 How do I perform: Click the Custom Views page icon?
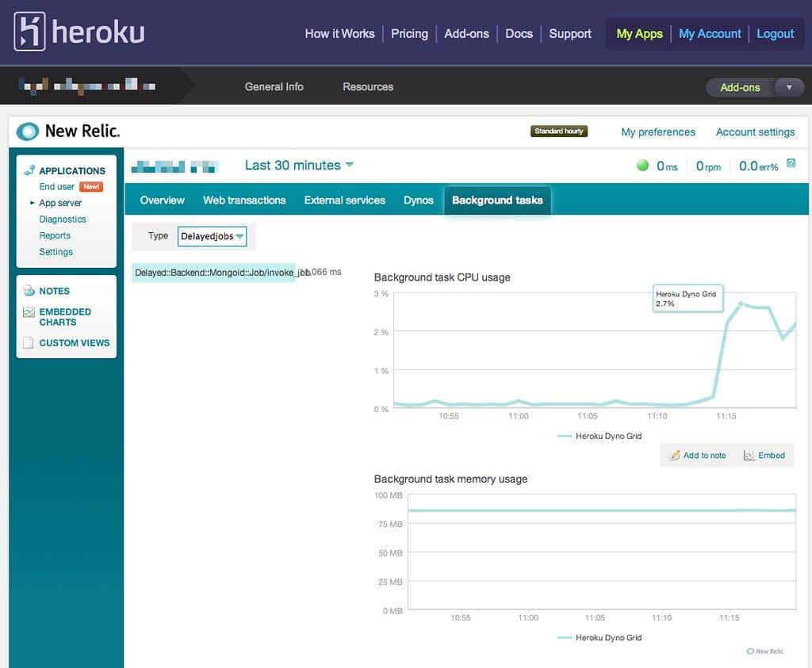pos(29,342)
